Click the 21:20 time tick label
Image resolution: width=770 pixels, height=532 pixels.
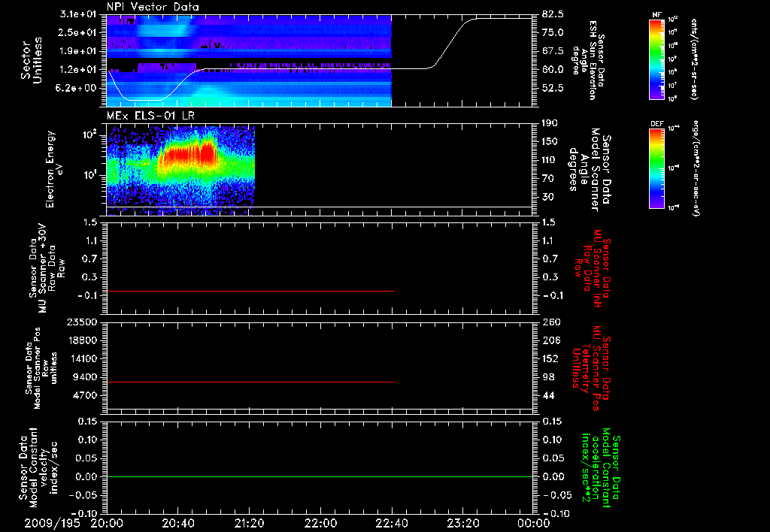(249, 523)
